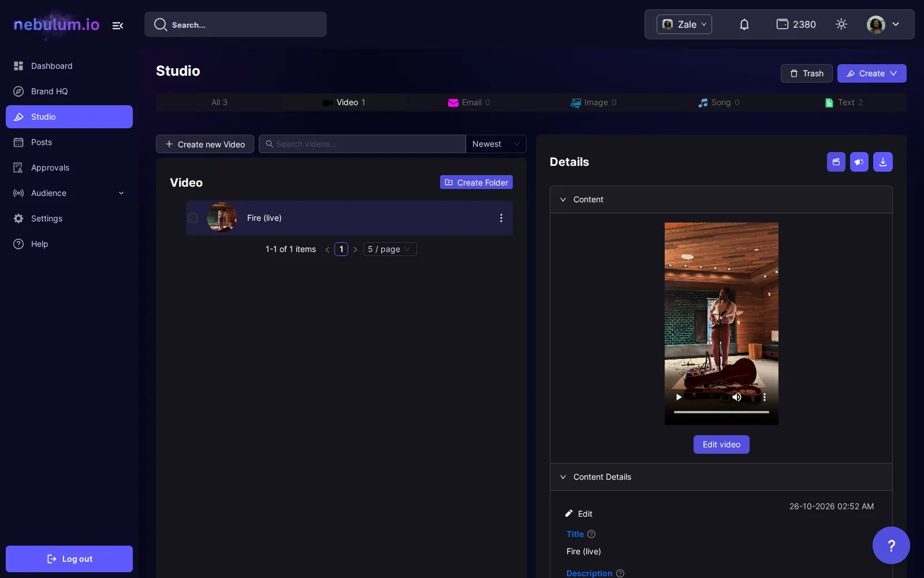Open the Create dropdown
The height and width of the screenshot is (578, 924).
pos(872,73)
